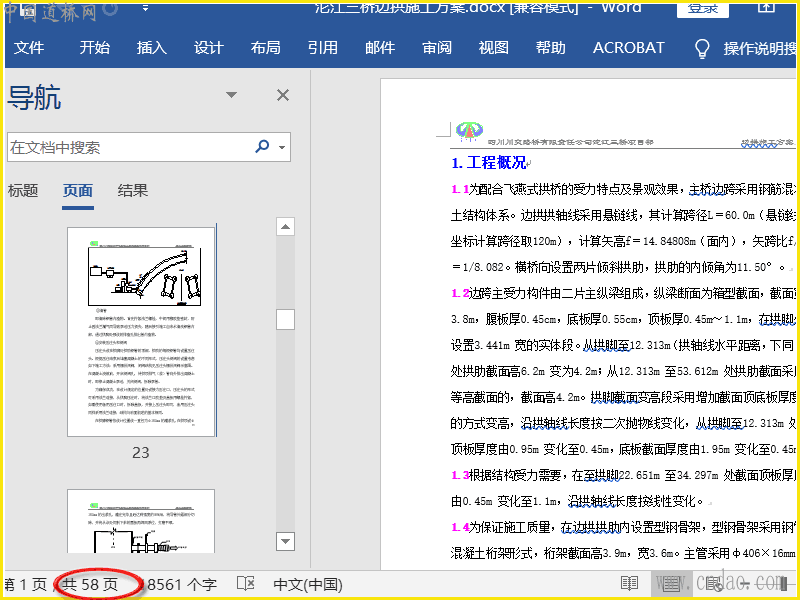Click the 登录 sign-in button

(703, 9)
